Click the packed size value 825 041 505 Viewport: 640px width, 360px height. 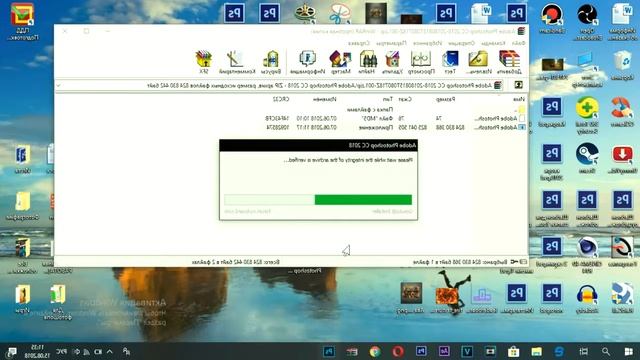coord(412,127)
